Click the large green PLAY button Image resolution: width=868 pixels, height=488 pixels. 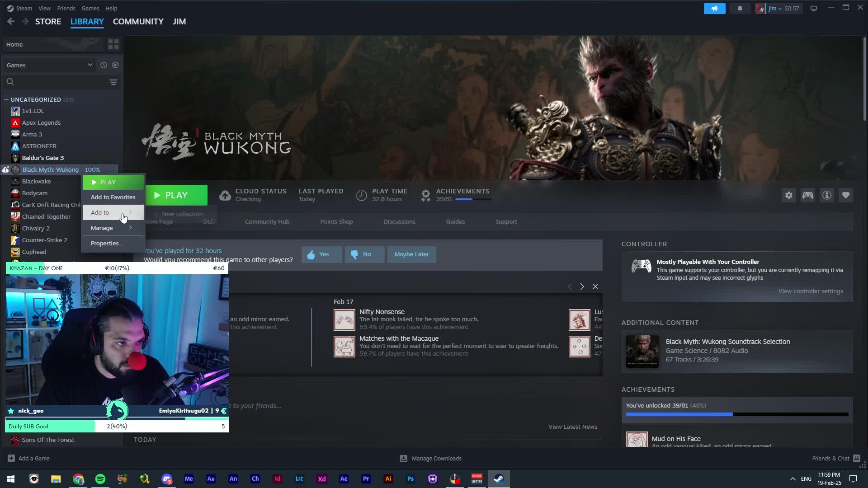176,195
